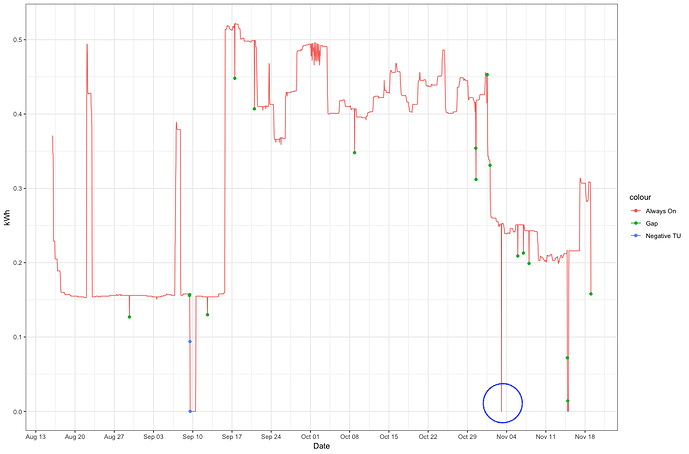Screen dimensions: 689x454
Task: Select the 'Always On' legend label
Action: click(x=660, y=211)
